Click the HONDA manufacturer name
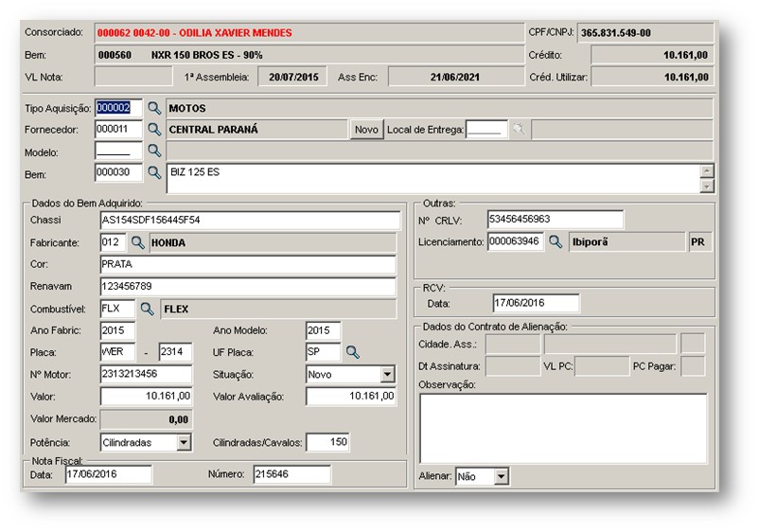The height and width of the screenshot is (532, 759). click(x=168, y=243)
